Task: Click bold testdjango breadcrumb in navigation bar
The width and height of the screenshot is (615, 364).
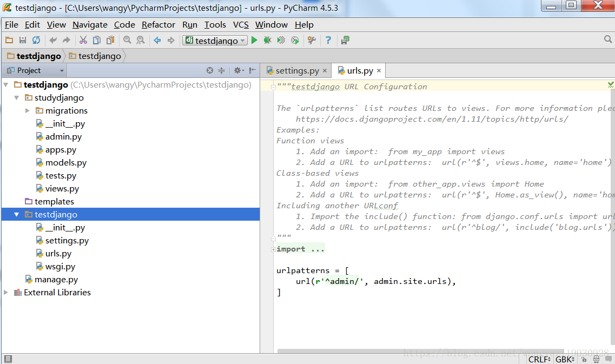Action: point(34,56)
